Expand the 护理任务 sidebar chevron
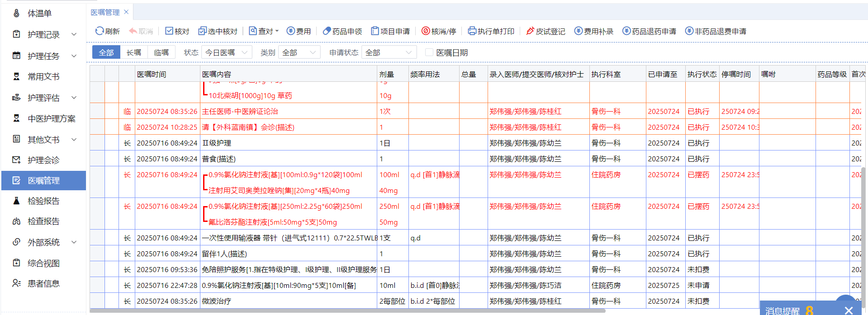Screen dimensions: 868x315 tap(74, 56)
